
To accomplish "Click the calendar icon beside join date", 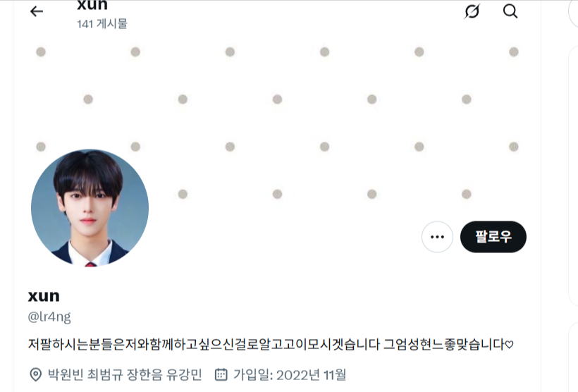I will pyautogui.click(x=221, y=374).
